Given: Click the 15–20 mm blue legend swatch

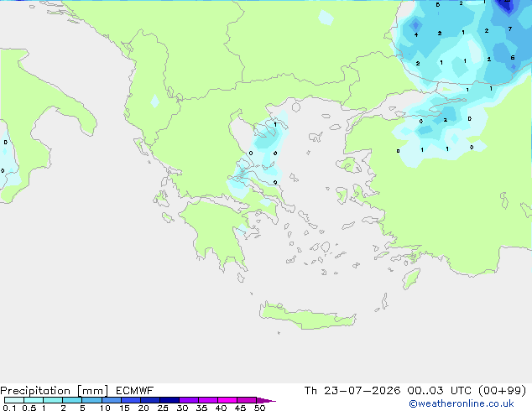Looking at the screenshot, I should tap(131, 400).
